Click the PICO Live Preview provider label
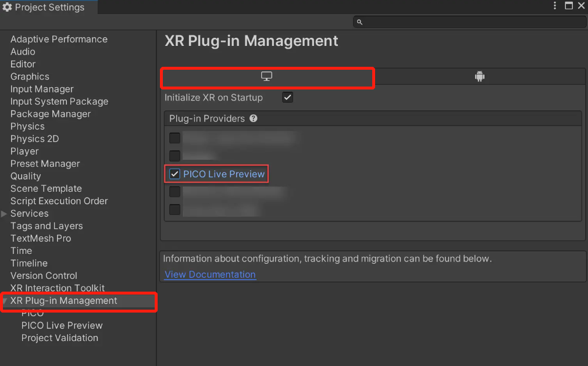 224,174
